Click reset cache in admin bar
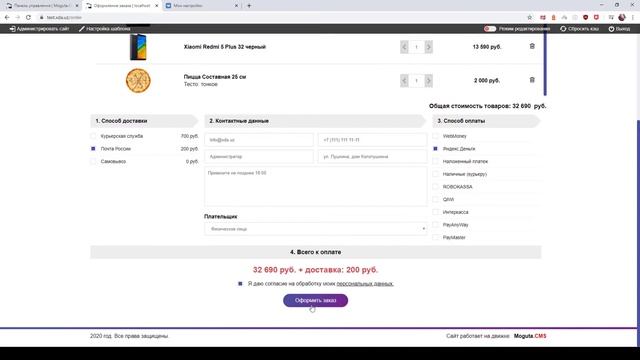Viewport: 640px width, 360px height. tap(580, 29)
